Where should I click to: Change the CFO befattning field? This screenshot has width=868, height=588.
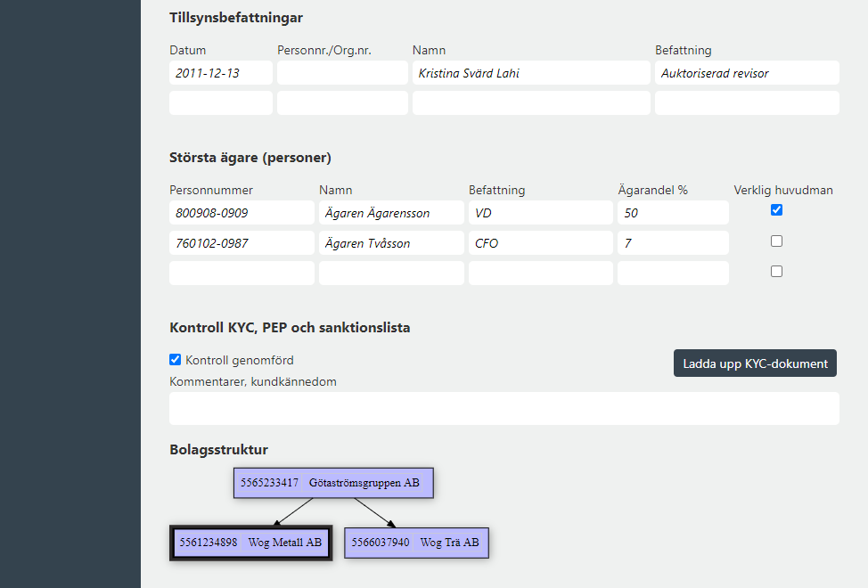[x=540, y=243]
